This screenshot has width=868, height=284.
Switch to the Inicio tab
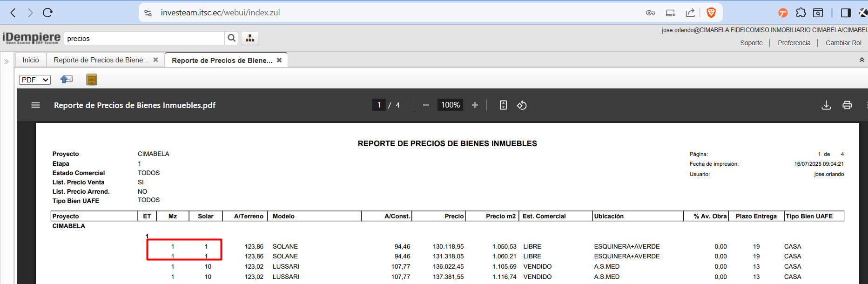click(31, 60)
